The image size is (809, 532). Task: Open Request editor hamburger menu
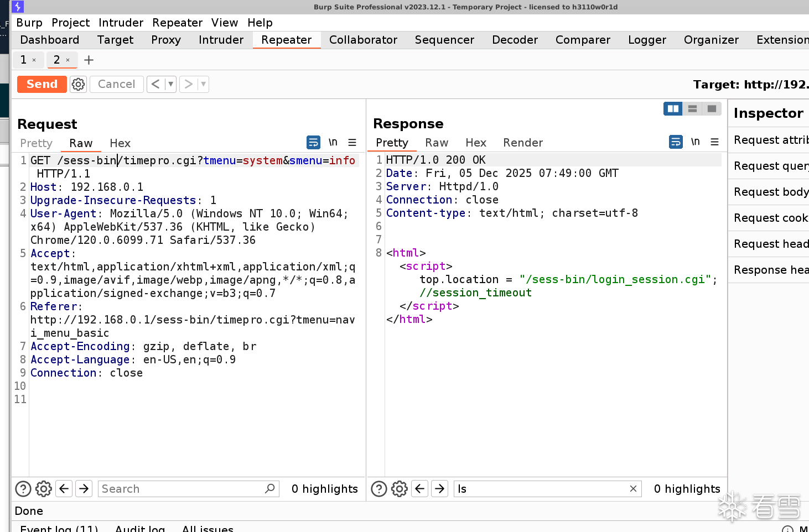click(352, 143)
